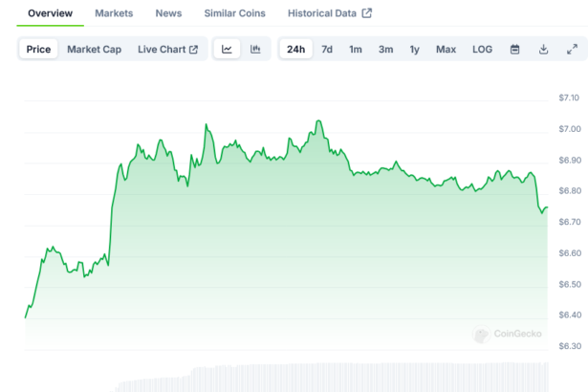The width and height of the screenshot is (588, 392).
Task: Click the $7.00 peak on the price line
Action: pos(319,121)
